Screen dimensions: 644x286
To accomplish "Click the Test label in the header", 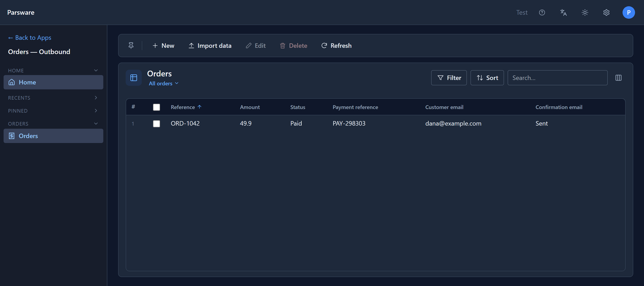I will 522,12.
